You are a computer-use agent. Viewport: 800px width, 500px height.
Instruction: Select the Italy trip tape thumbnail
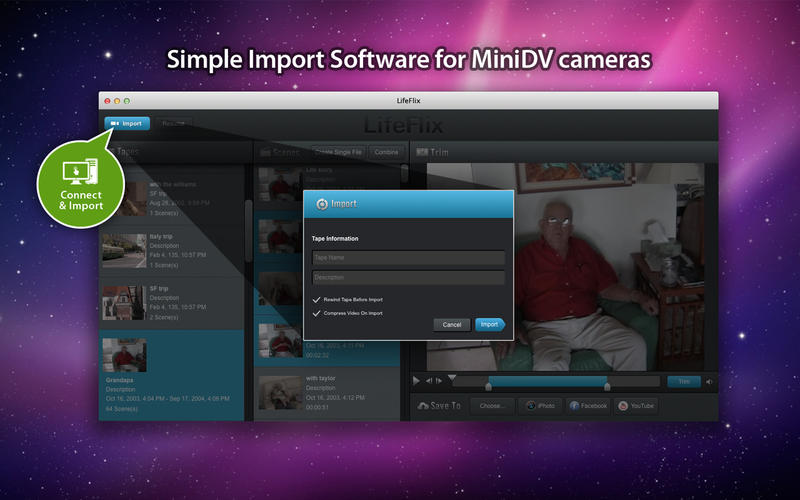[123, 251]
